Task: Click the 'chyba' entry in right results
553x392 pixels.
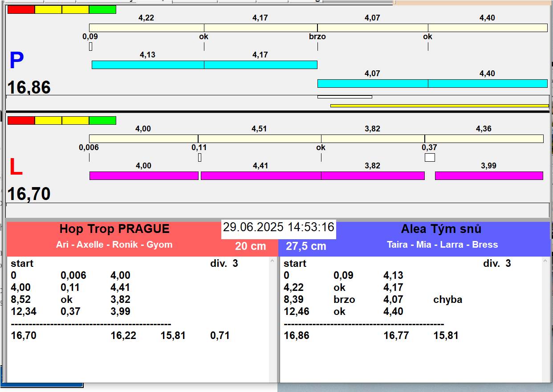Action: tap(447, 299)
